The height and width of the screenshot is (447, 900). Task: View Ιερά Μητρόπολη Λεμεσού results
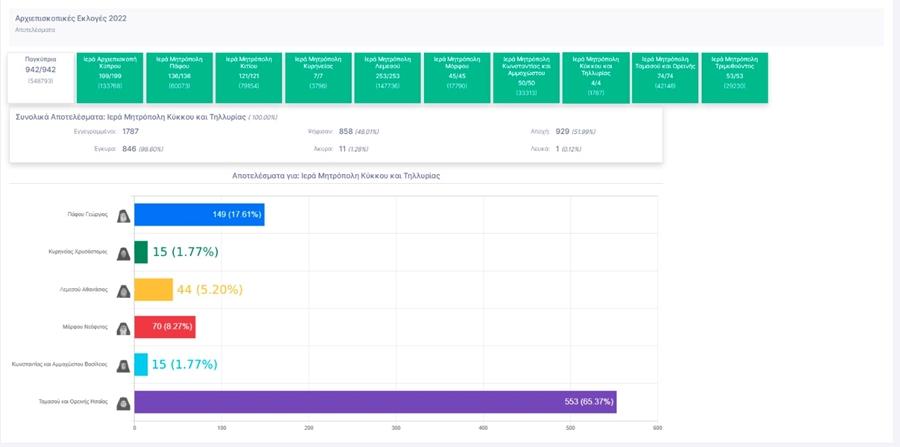(x=388, y=77)
